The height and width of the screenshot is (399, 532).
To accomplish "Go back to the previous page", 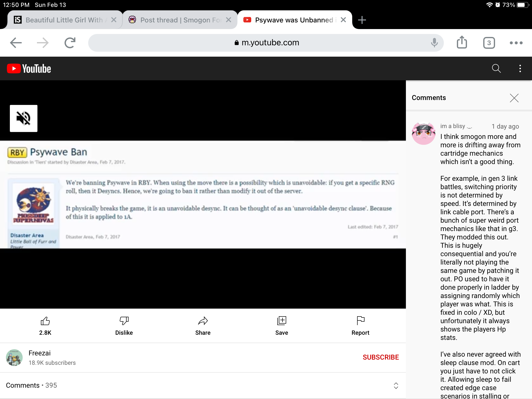I will (x=16, y=43).
